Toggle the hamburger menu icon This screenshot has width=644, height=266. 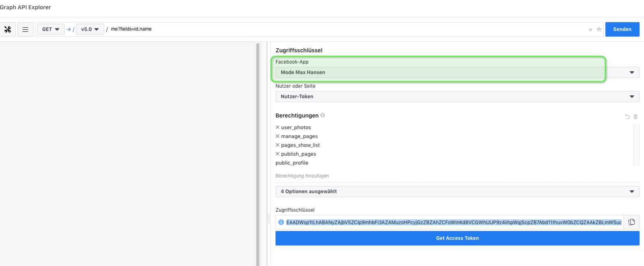pos(25,29)
